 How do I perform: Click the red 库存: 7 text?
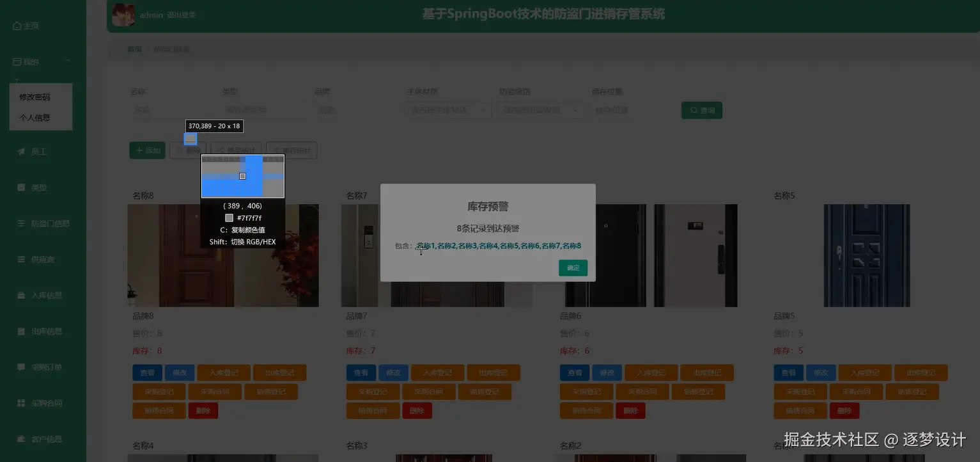point(361,351)
